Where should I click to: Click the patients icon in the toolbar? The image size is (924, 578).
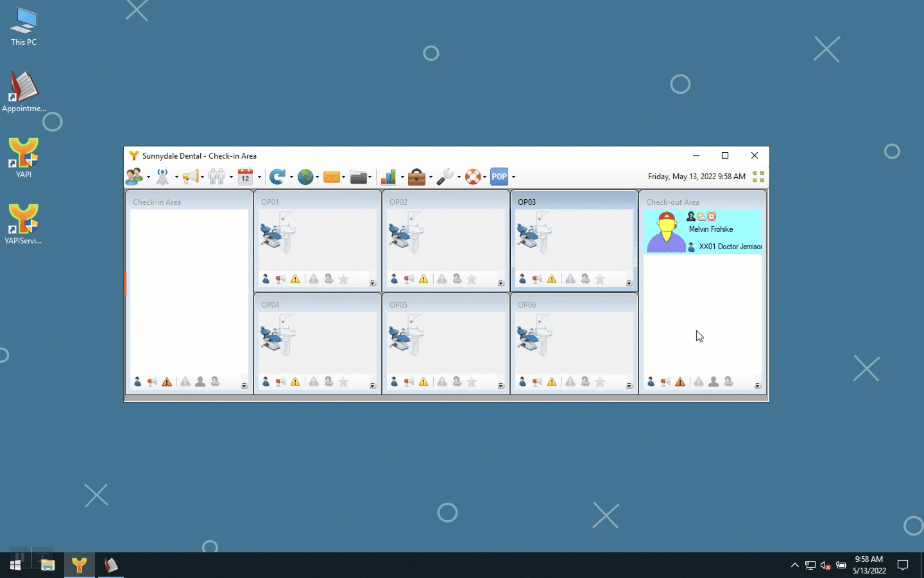[134, 177]
